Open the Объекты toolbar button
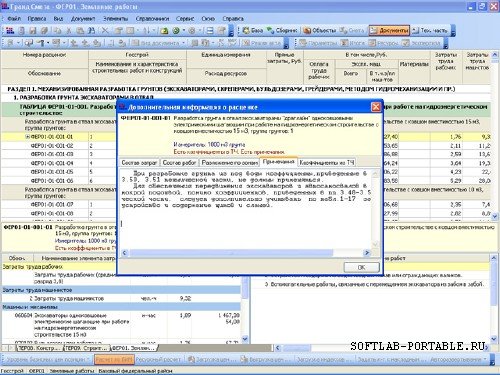Screen dimensions: 500x375 coord(320,31)
